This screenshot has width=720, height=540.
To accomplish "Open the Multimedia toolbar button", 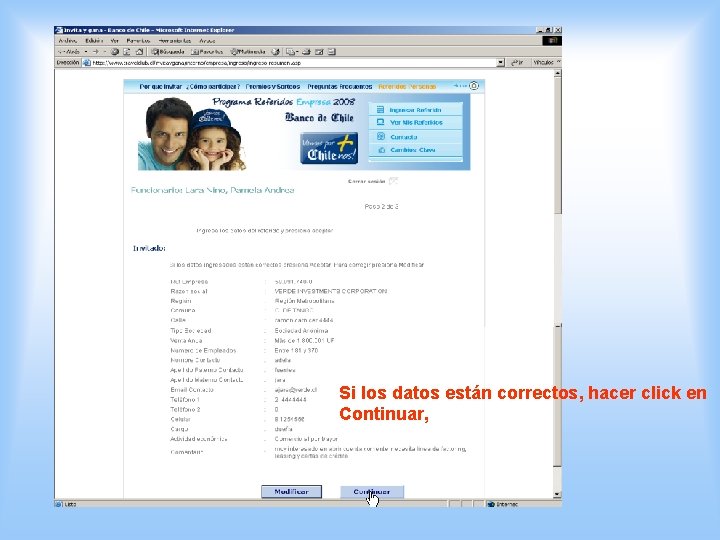I will (x=248, y=52).
